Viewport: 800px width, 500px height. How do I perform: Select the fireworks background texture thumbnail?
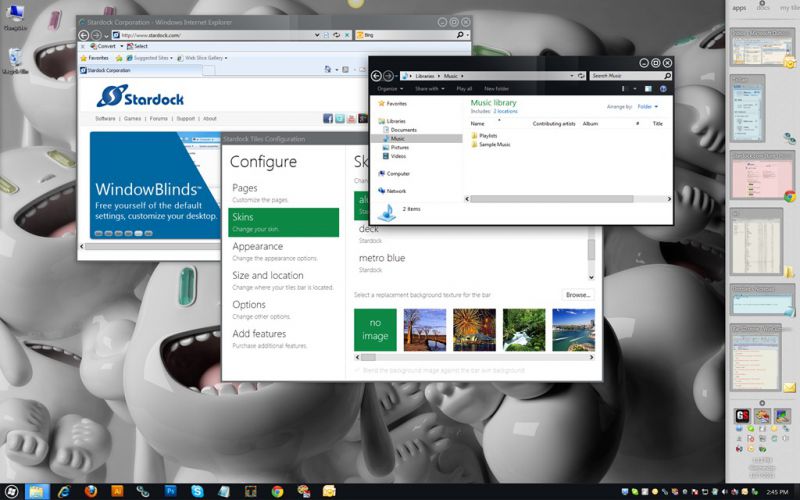tap(474, 329)
